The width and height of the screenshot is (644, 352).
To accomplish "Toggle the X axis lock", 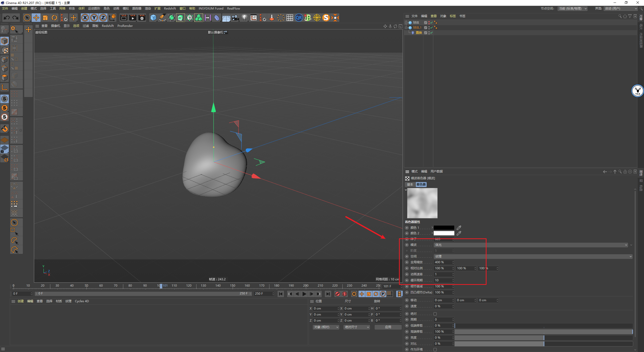I will pyautogui.click(x=85, y=18).
